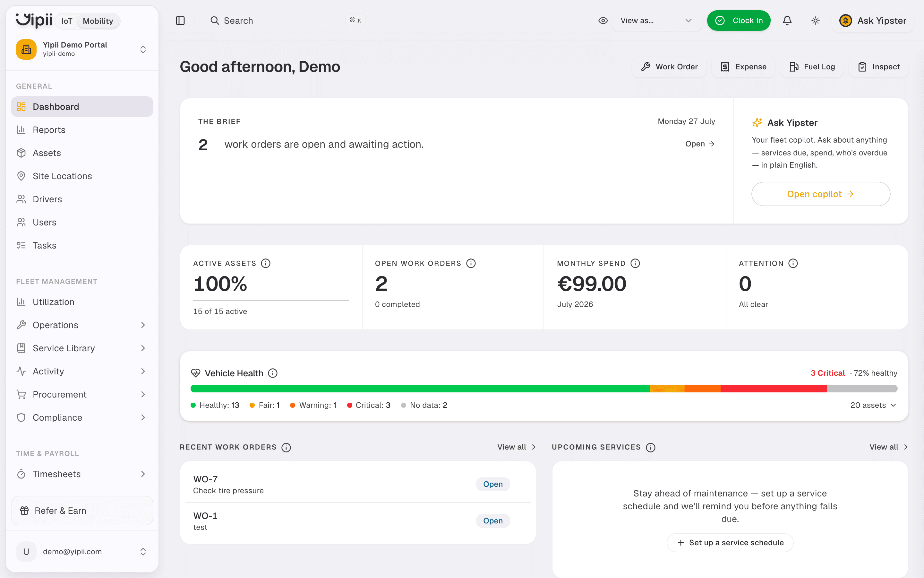This screenshot has width=924, height=578.
Task: Click the Open Work Orders info icon
Action: click(x=471, y=263)
